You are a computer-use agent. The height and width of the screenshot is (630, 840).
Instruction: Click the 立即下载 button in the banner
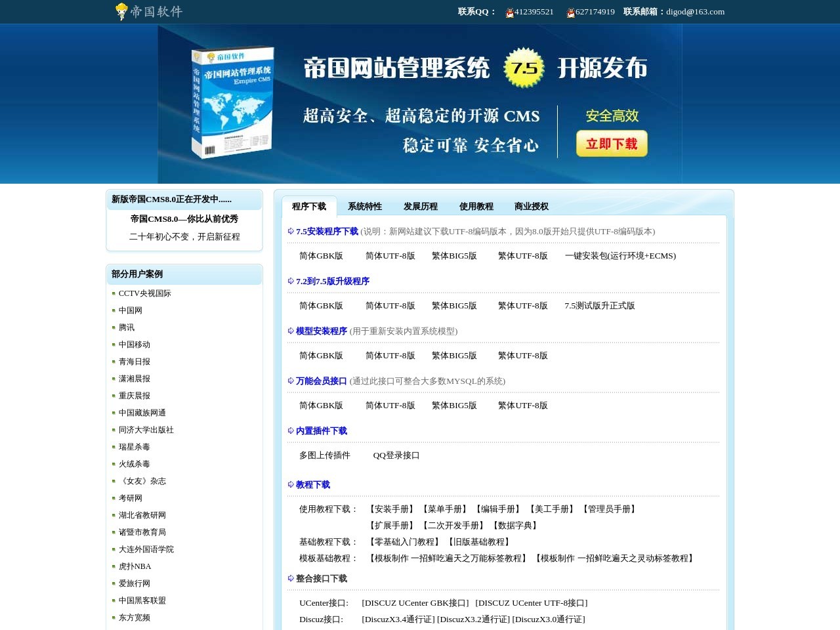click(612, 144)
